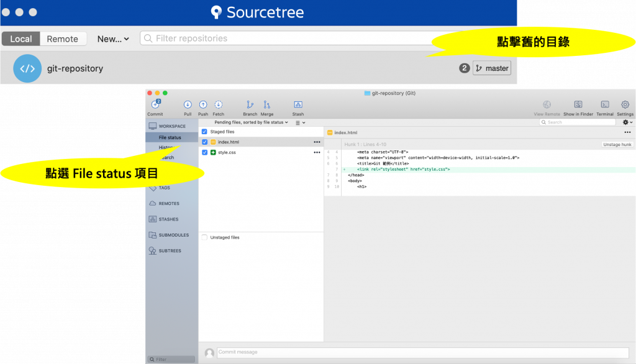Click the Subtrees sidebar icon
Screen dimensions: 636x364
point(153,251)
